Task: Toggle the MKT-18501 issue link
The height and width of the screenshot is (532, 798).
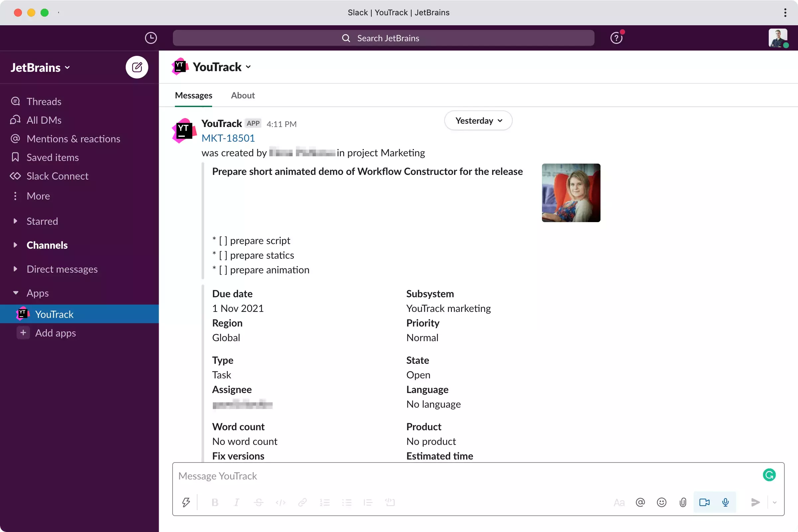Action: tap(227, 138)
